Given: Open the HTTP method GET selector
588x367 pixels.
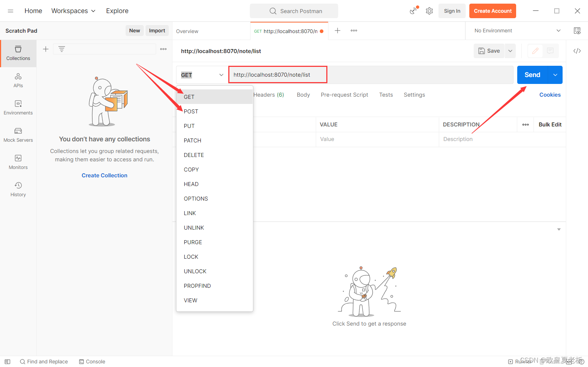Looking at the screenshot, I should [202, 75].
